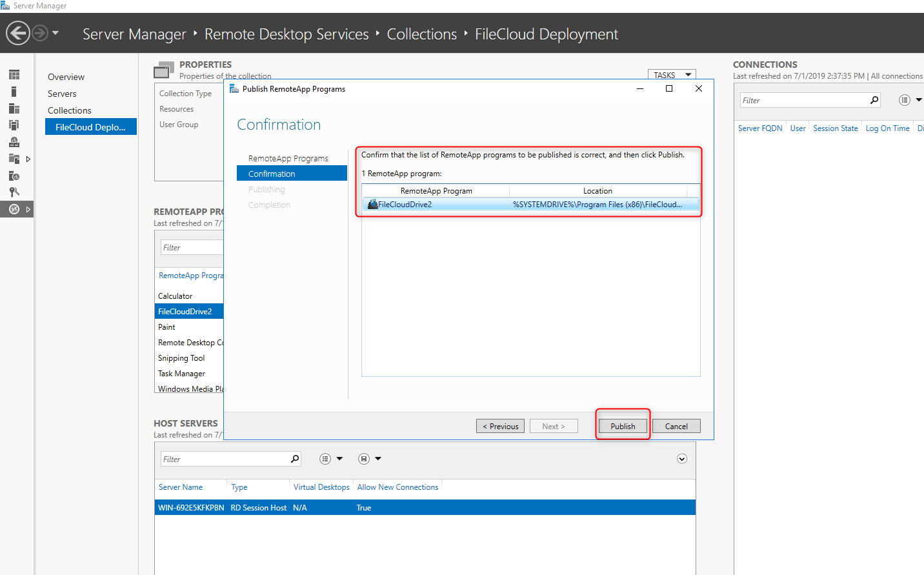Expand File and Storage Services sidebar arrow
Screen dimensions: 924x575
coord(28,159)
